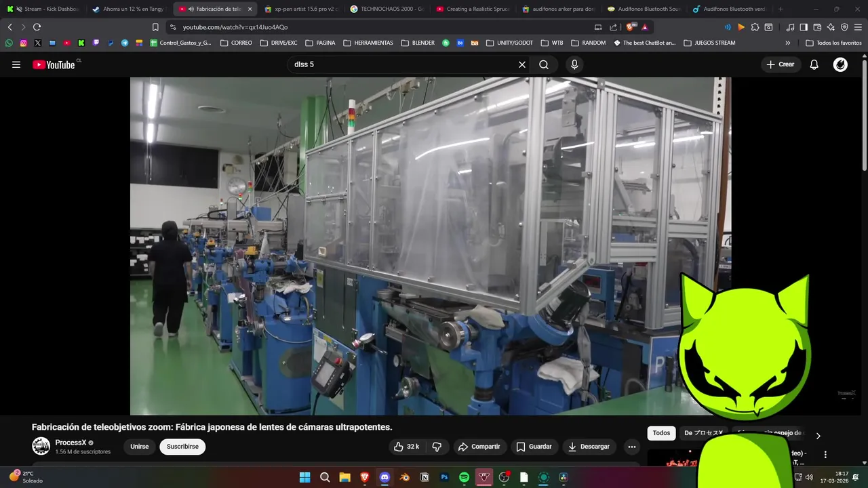
Task: Open 'The best ChatBot an...' bookmark
Action: [x=645, y=43]
